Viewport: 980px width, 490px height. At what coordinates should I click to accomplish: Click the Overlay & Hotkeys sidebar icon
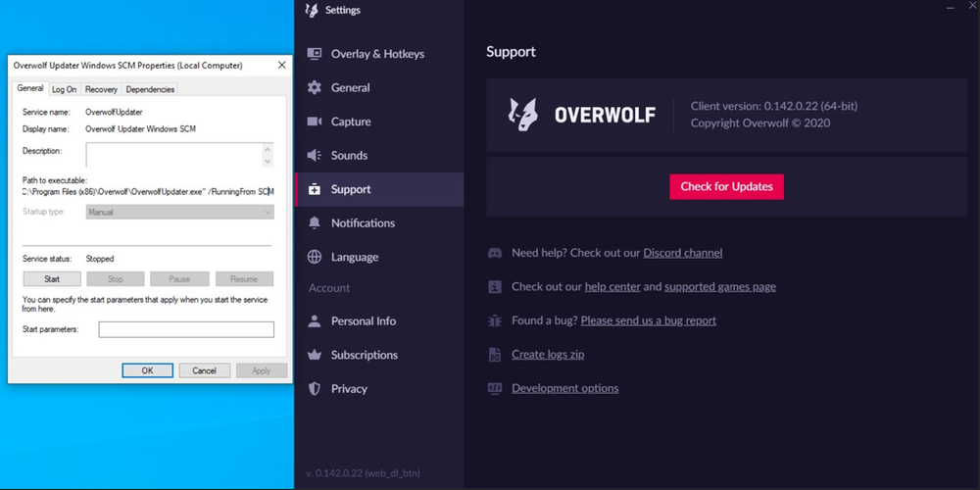point(315,54)
